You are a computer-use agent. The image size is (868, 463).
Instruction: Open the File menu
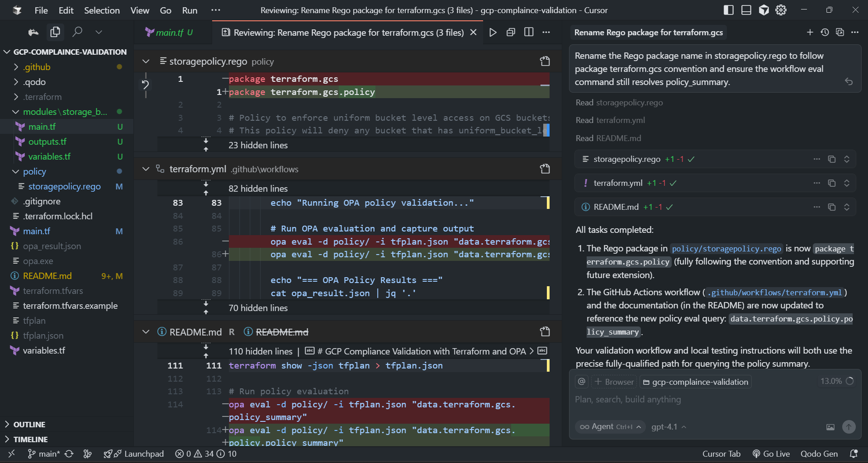click(x=41, y=10)
